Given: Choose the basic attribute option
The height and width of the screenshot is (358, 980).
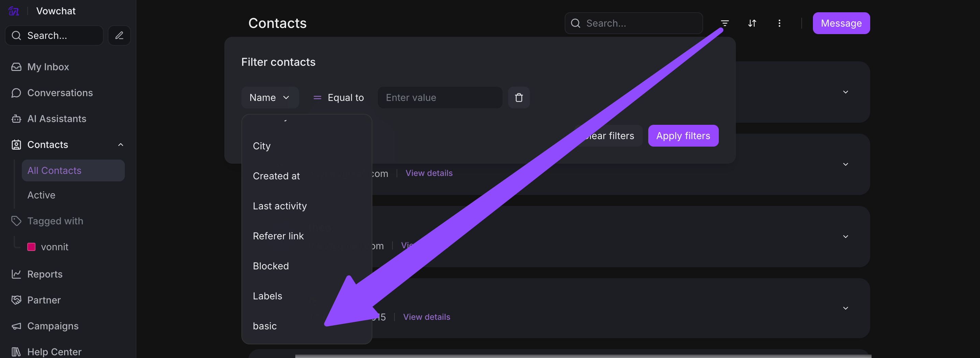Looking at the screenshot, I should click(265, 326).
